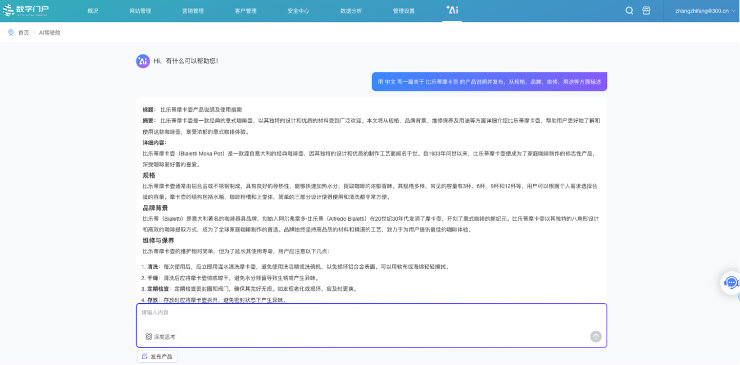
Task: Click the 详细内容 label
Action: point(154,142)
